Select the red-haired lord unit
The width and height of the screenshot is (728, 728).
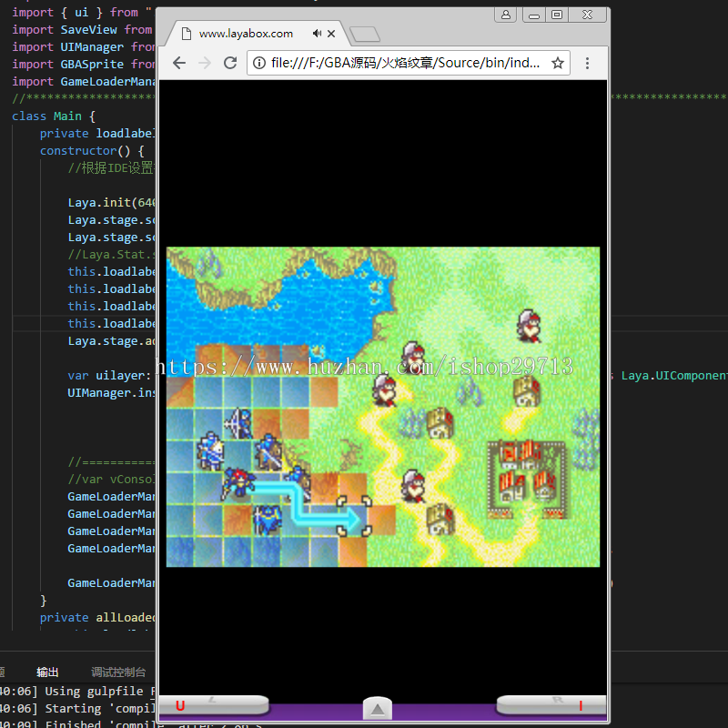pos(238,484)
